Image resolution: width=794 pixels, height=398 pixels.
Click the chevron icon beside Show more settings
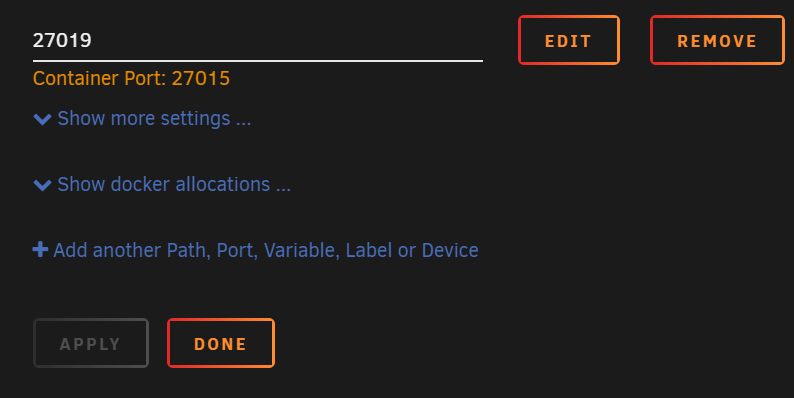pyautogui.click(x=42, y=119)
